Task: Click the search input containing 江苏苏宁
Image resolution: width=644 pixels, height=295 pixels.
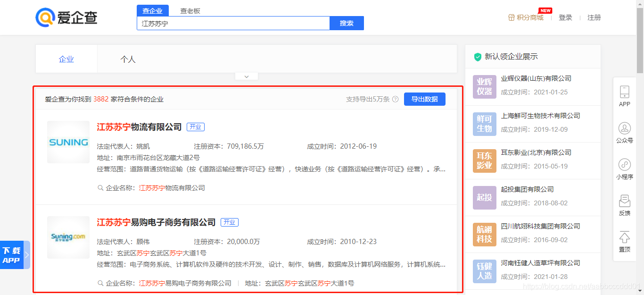Action: (x=233, y=23)
